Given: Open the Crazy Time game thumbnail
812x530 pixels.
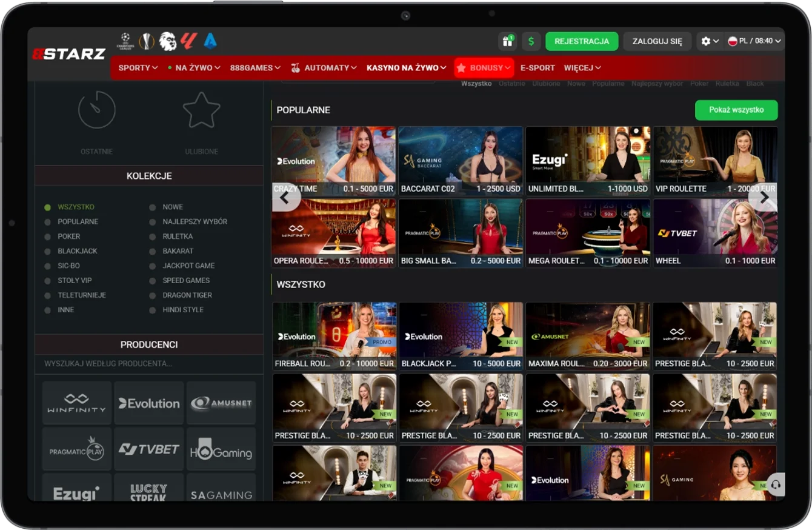Looking at the screenshot, I should click(333, 161).
